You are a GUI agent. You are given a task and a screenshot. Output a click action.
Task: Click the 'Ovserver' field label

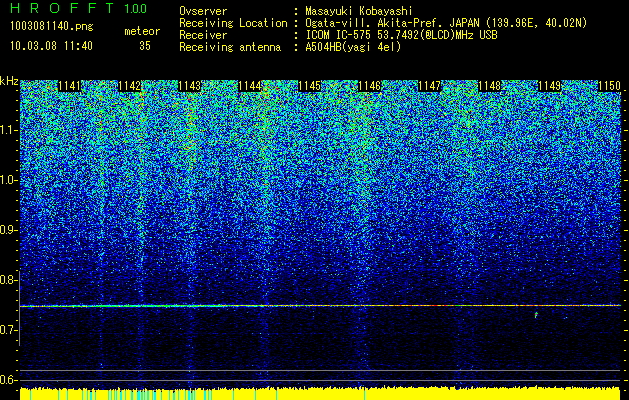(x=203, y=11)
